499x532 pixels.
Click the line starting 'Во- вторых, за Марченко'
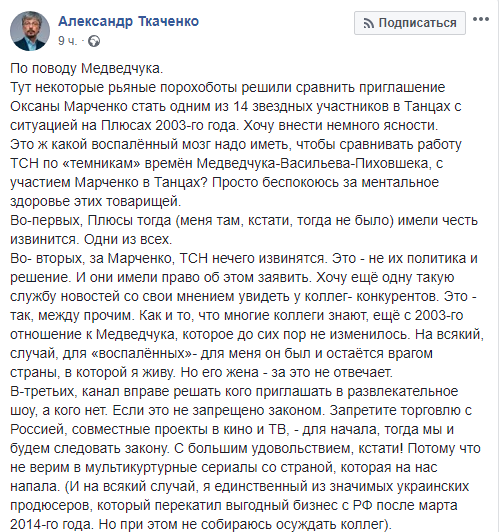coord(244,259)
